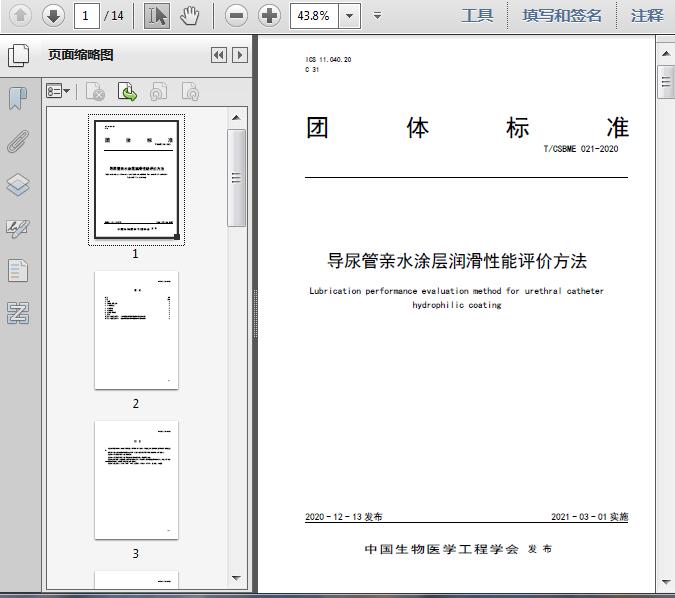The width and height of the screenshot is (675, 598).
Task: Click the 页面缩略图 panel title
Action: [x=81, y=55]
